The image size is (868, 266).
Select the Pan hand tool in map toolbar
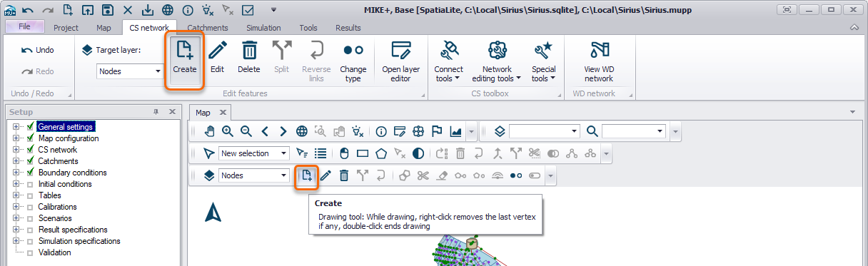click(209, 131)
